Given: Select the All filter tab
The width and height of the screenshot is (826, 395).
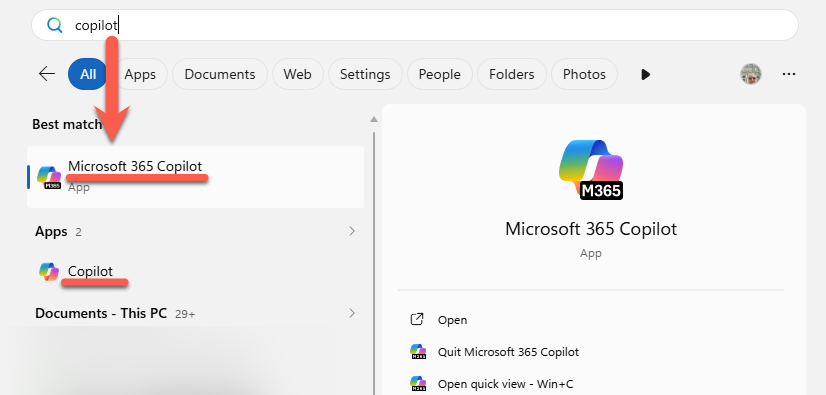Looking at the screenshot, I should click(x=88, y=74).
